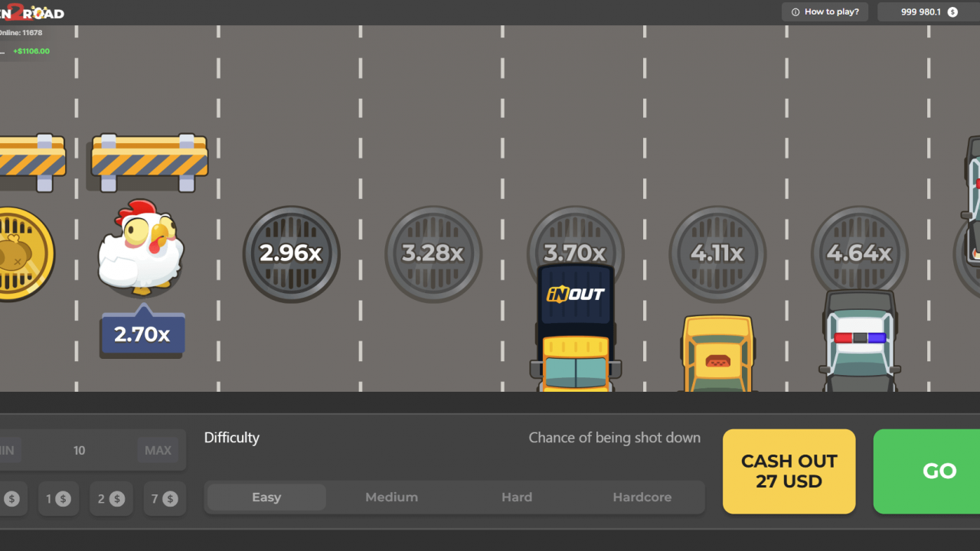The image size is (980, 551).
Task: Select the Easy difficulty tab
Action: click(x=265, y=497)
